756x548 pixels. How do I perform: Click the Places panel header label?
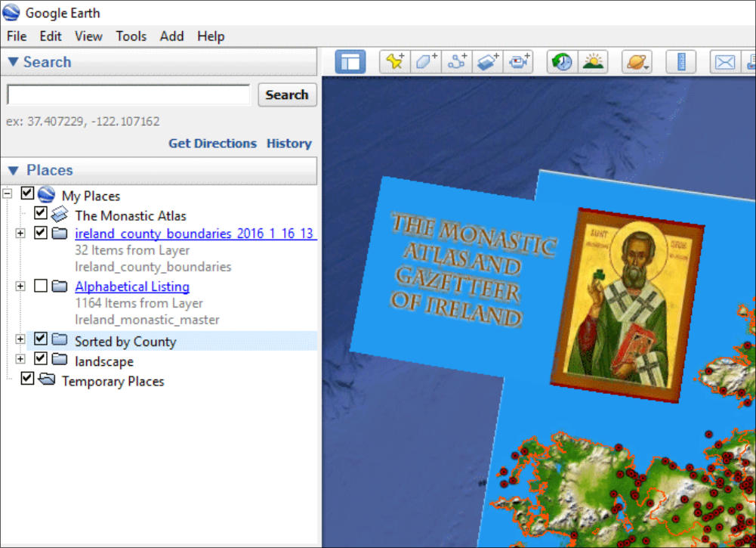click(50, 170)
